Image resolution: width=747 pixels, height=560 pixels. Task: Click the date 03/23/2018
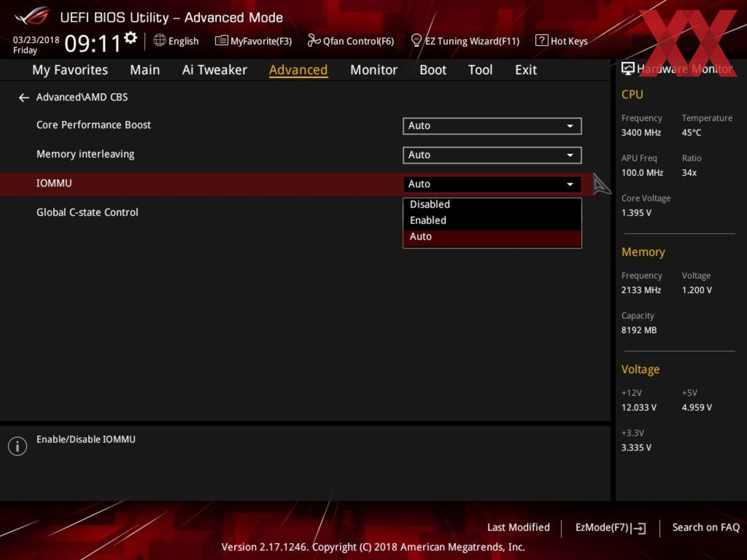click(36, 40)
